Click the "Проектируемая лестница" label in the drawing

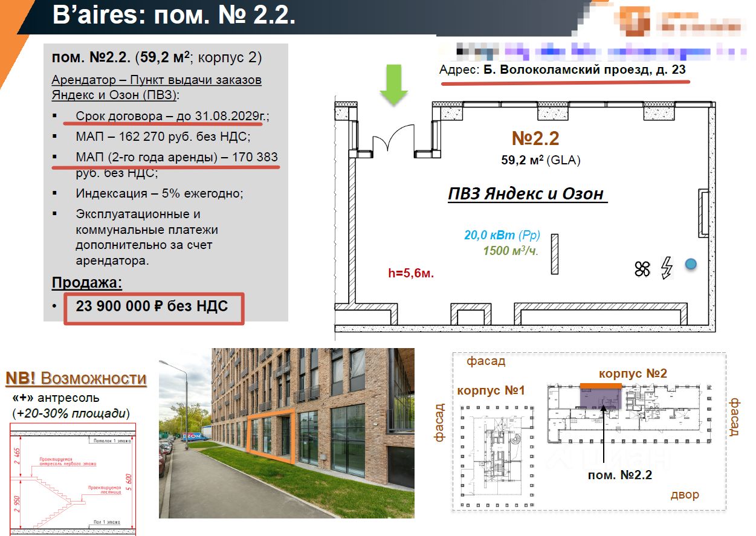(104, 489)
